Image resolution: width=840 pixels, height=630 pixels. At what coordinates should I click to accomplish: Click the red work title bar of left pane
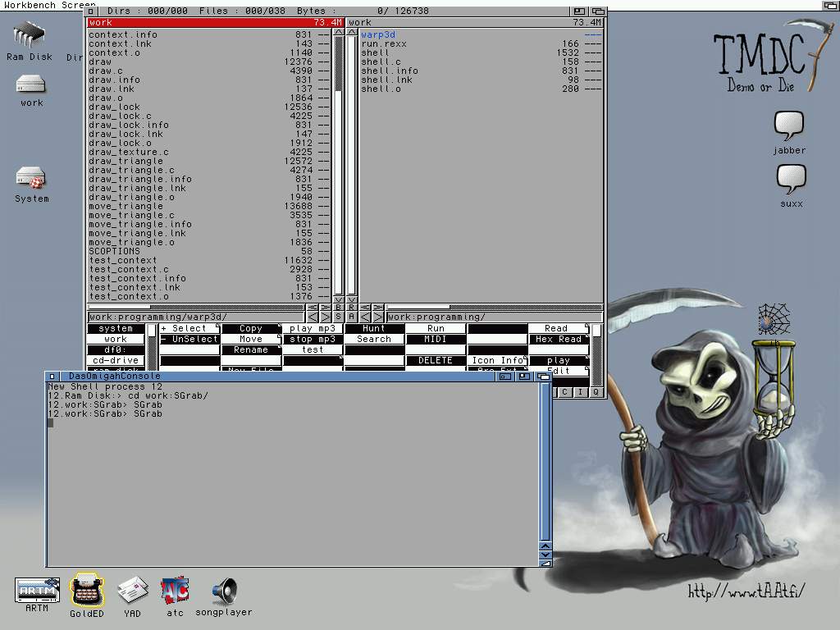pos(216,22)
